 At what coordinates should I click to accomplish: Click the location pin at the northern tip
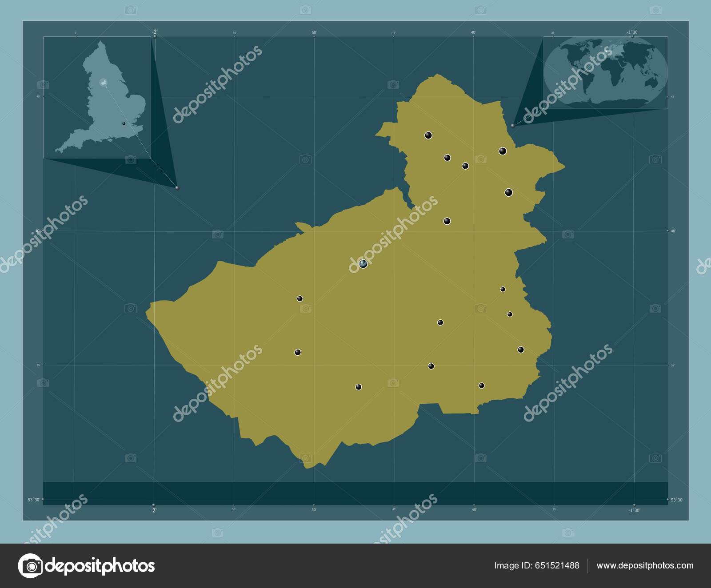pos(429,136)
